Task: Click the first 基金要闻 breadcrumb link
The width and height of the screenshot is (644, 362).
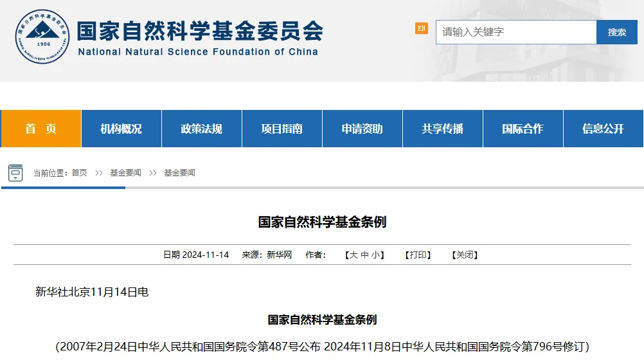Action: pos(125,173)
